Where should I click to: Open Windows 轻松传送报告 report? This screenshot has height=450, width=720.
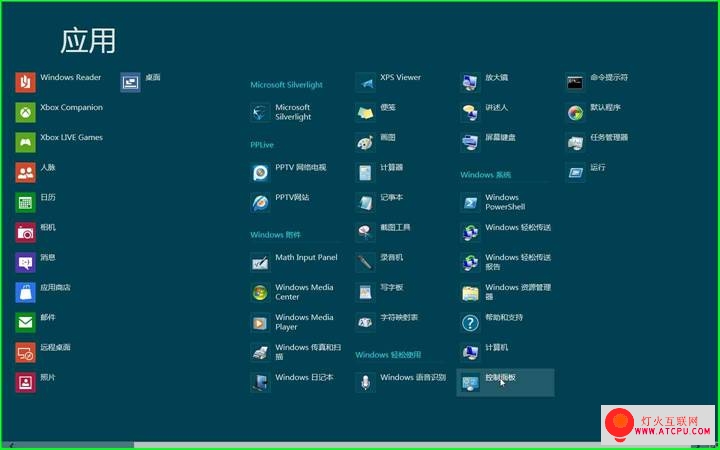point(506,262)
